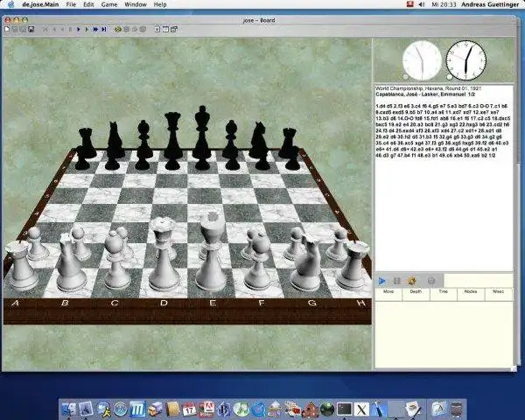Open the Game menu
Image resolution: width=525 pixels, height=420 pixels.
pyautogui.click(x=109, y=4)
